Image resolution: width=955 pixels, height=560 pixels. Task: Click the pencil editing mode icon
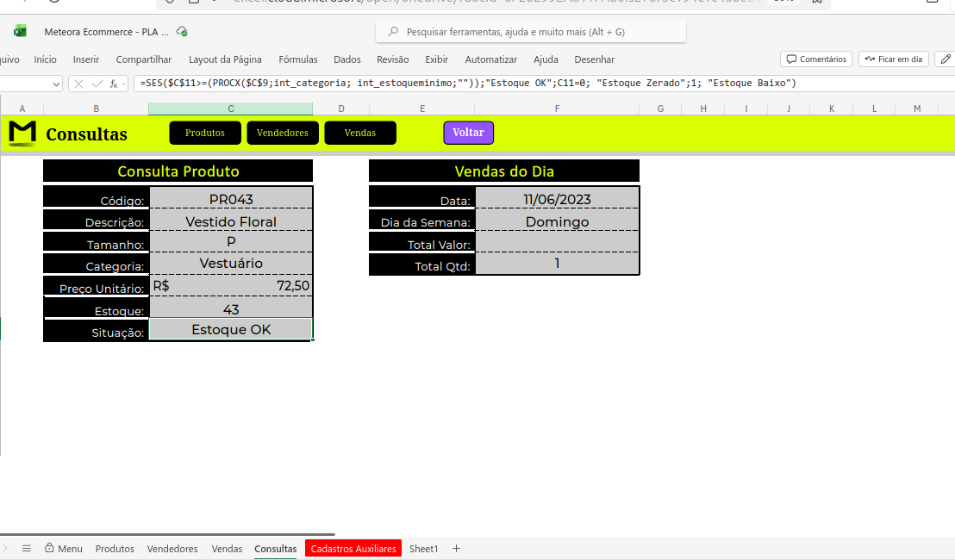(x=946, y=59)
